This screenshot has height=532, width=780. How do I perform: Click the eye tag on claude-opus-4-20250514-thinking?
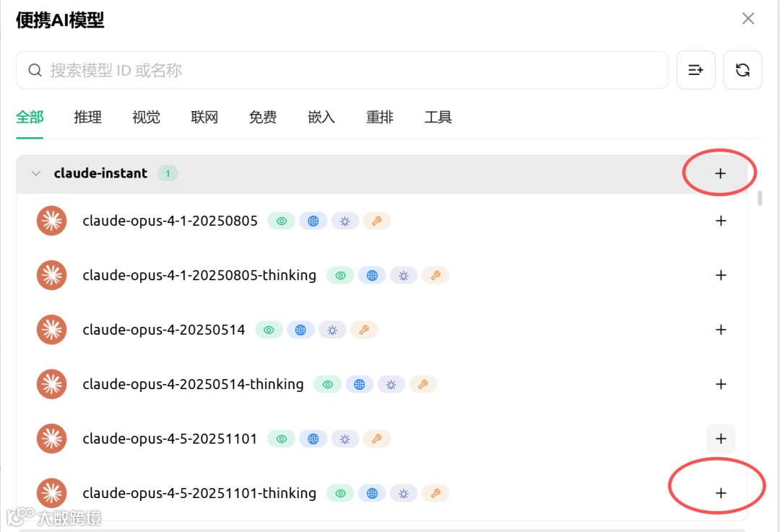pos(328,384)
